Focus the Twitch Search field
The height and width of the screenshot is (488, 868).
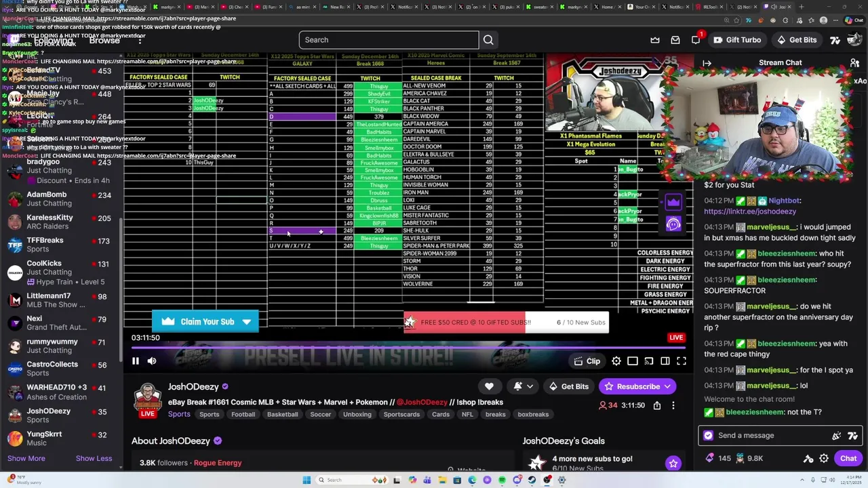click(389, 40)
